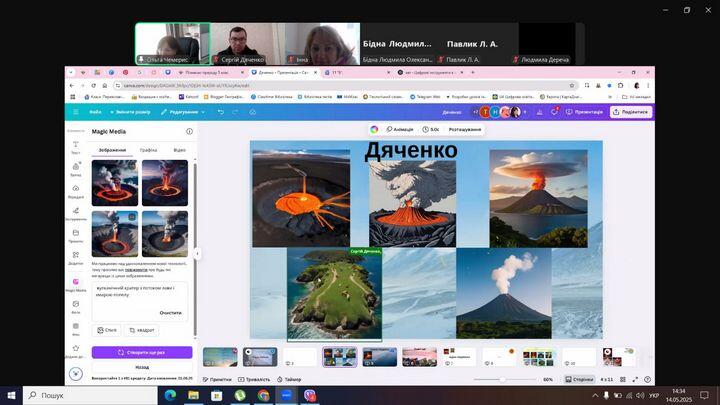Open the Tools/Draw section in sidebar
Viewport: 720px width, 405px height.
[76, 213]
